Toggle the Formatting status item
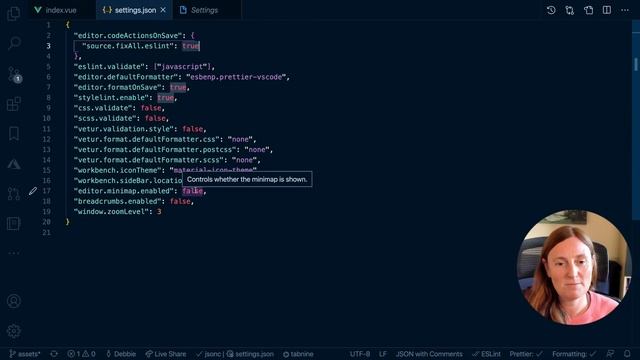 point(574,354)
